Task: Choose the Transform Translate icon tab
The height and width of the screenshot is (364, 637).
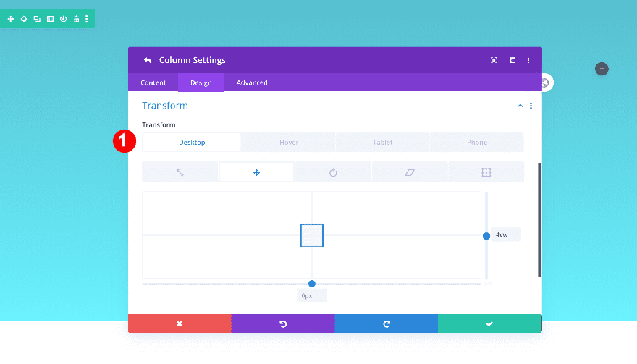Action: point(257,172)
